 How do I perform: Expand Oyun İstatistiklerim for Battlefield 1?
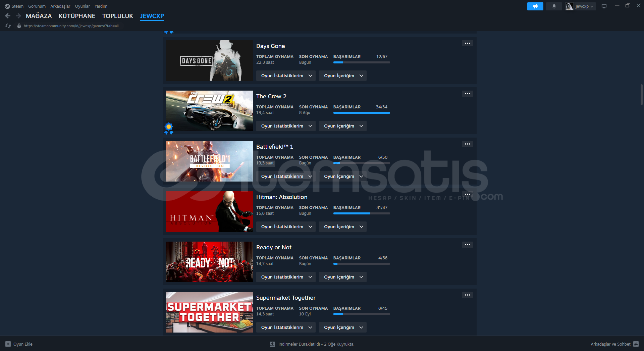click(x=286, y=177)
